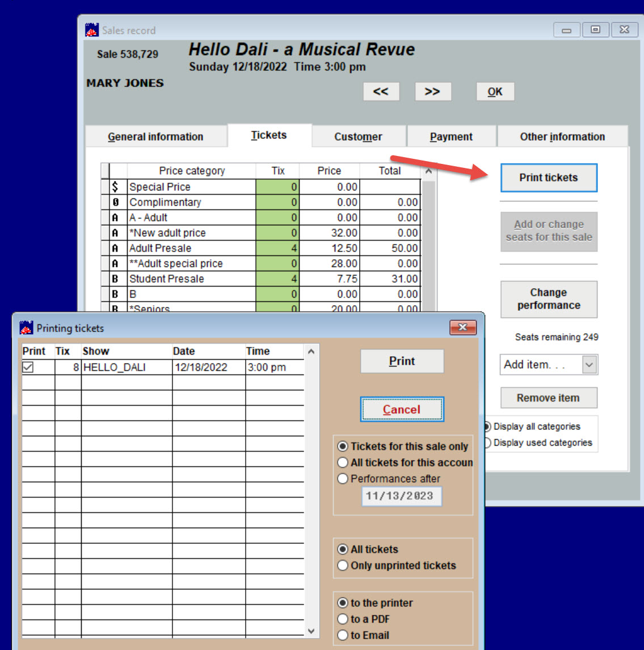This screenshot has height=650, width=644.
Task: Click the previous record << button
Action: point(381,92)
